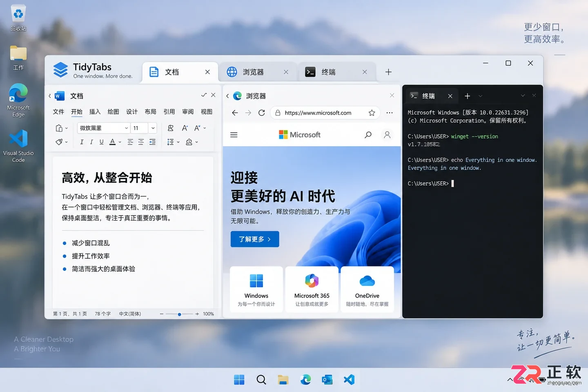Select the format painter brush icon
Image resolution: width=588 pixels, height=392 pixels.
59,142
